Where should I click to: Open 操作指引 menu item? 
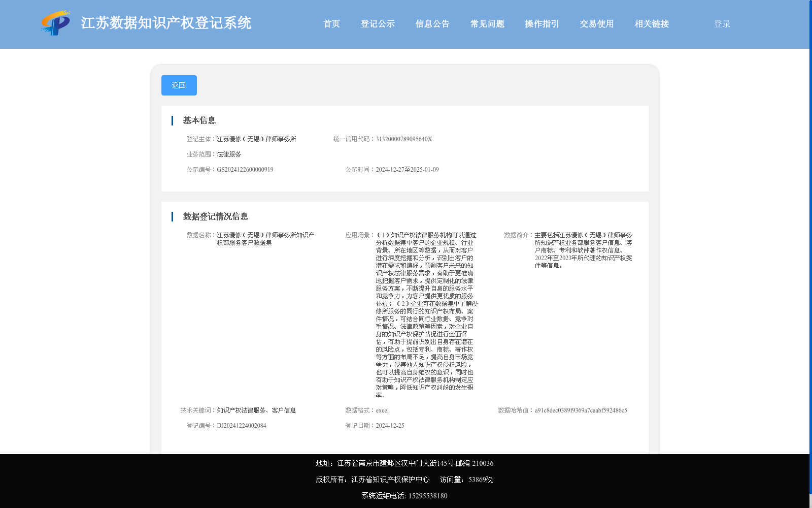click(542, 24)
